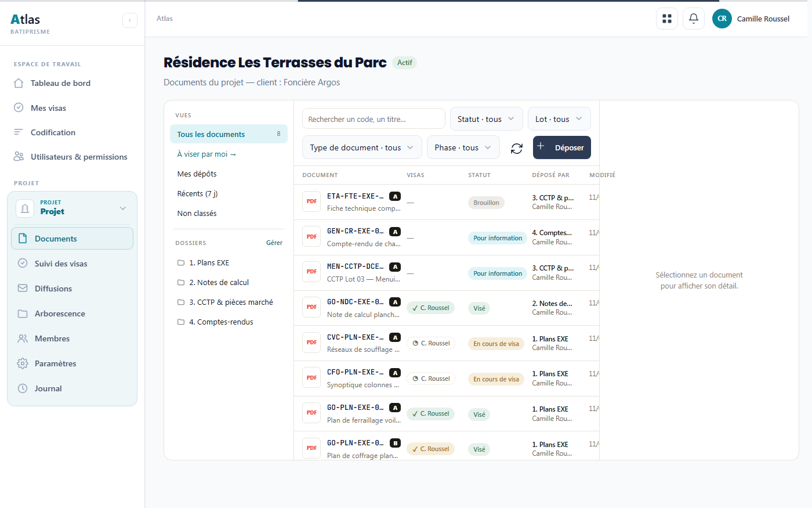This screenshot has width=812, height=508.
Task: Open the Lot filter dropdown
Action: [559, 119]
